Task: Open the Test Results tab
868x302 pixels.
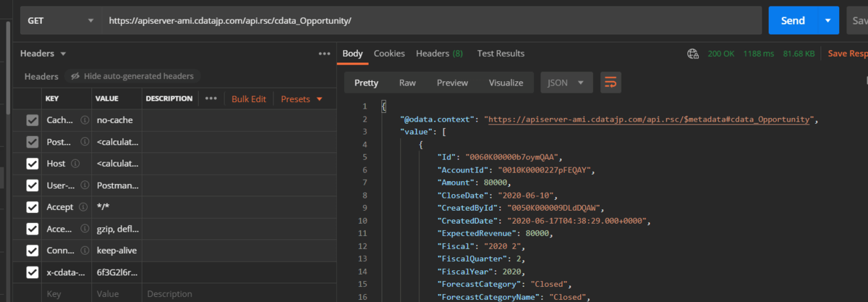Action: 501,54
